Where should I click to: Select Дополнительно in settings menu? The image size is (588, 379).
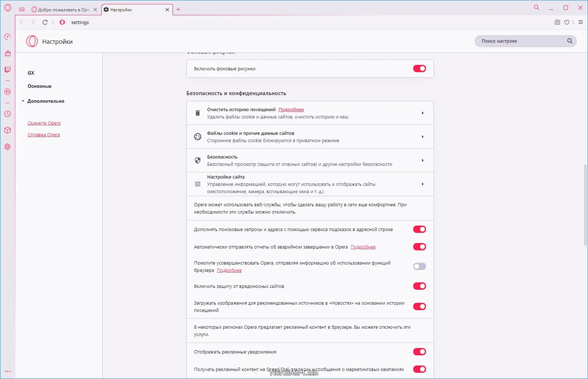tap(46, 101)
